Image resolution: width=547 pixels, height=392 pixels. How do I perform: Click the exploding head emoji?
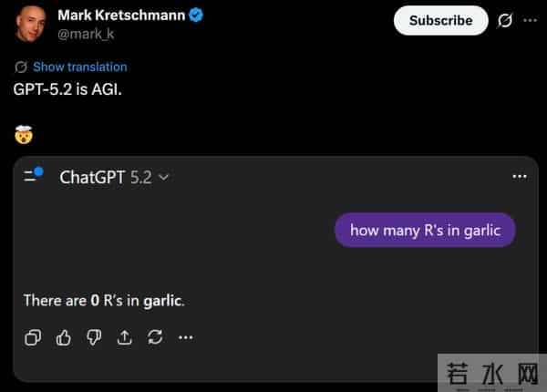[x=24, y=135]
